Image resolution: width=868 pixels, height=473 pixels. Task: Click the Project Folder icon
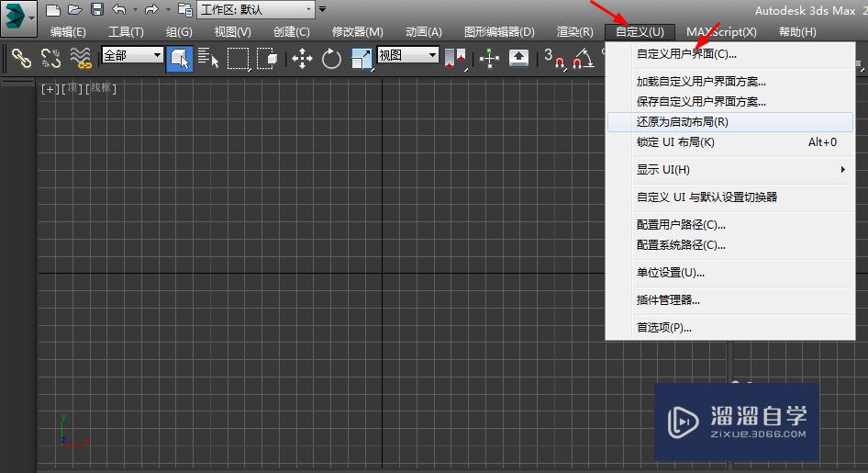point(185,10)
